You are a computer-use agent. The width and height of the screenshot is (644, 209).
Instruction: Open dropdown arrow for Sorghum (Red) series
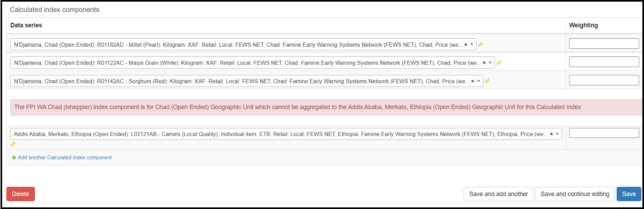(x=479, y=81)
